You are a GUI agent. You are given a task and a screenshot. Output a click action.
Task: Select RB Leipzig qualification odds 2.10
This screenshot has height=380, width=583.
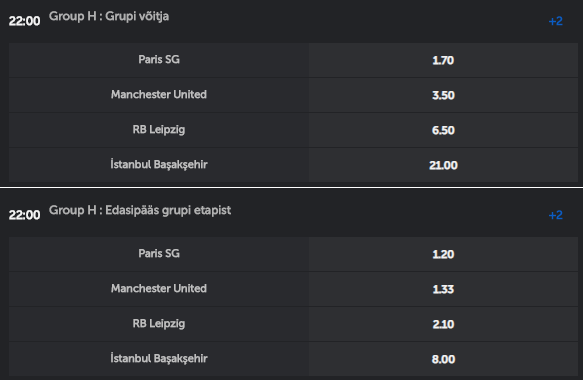[443, 324]
